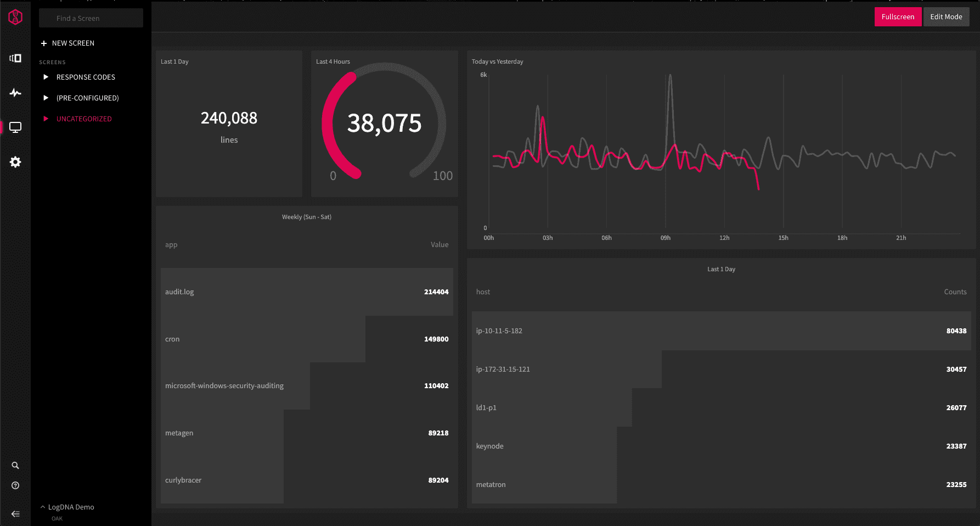This screenshot has height=526, width=980.
Task: Switch to Edit Mode
Action: [x=946, y=17]
